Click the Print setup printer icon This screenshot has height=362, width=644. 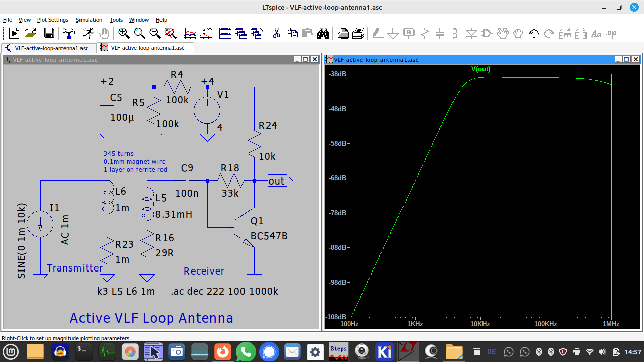[343, 33]
